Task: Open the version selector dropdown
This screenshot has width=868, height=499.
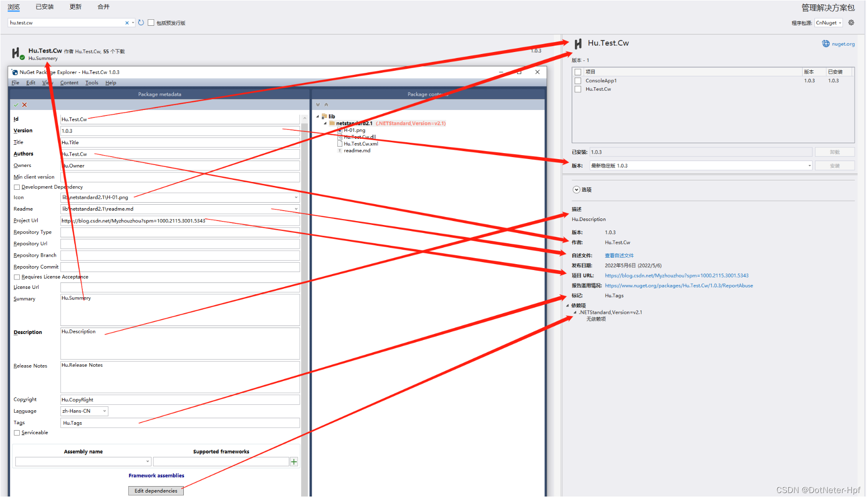Action: (810, 166)
